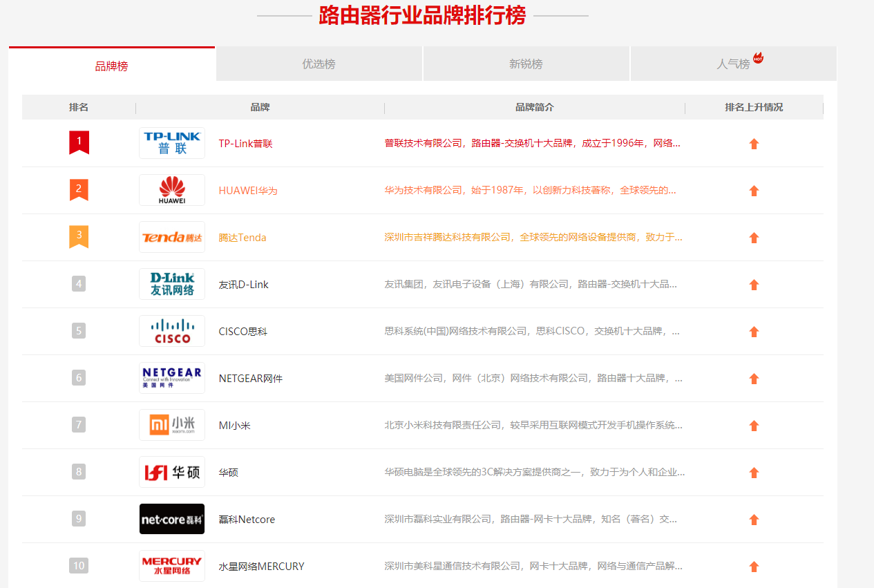
Task: Click the HUAWEI logo image
Action: [171, 190]
